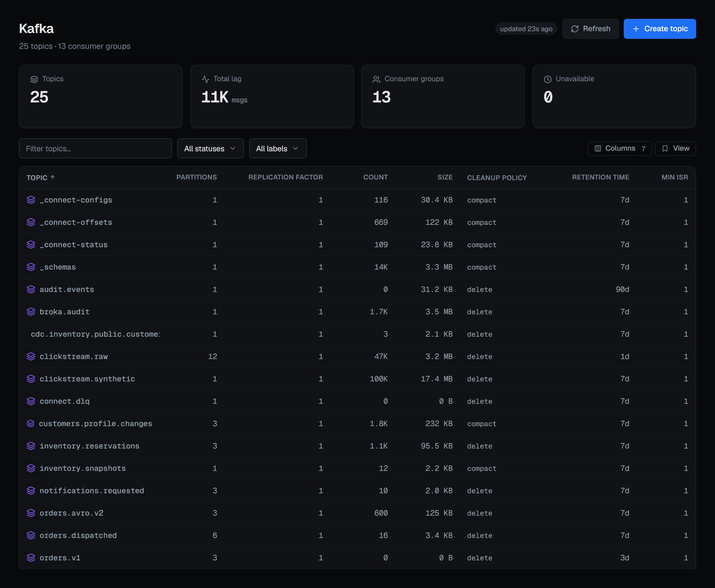Sort by the MIN ISR column header

(675, 177)
